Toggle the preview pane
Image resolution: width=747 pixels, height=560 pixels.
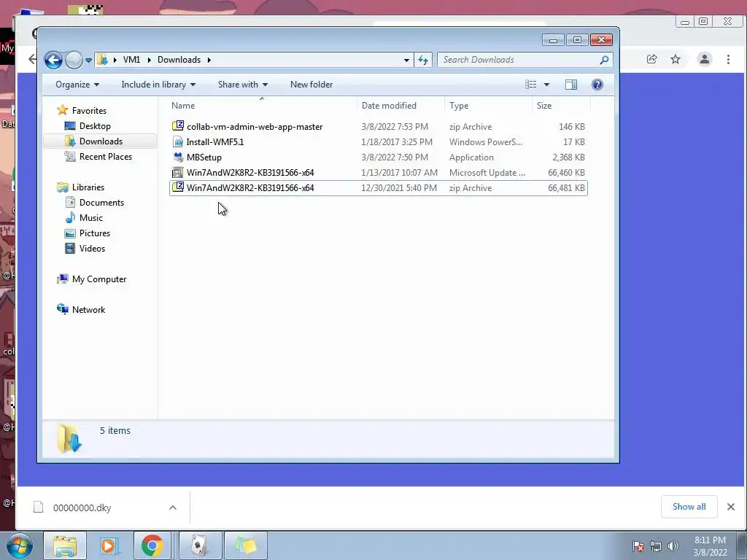tap(570, 85)
